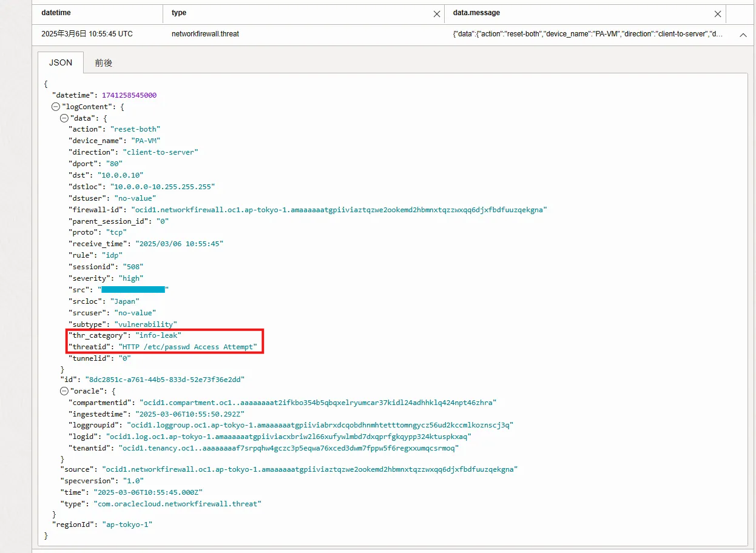
Task: Collapse the oracle JSON node
Action: click(x=64, y=391)
